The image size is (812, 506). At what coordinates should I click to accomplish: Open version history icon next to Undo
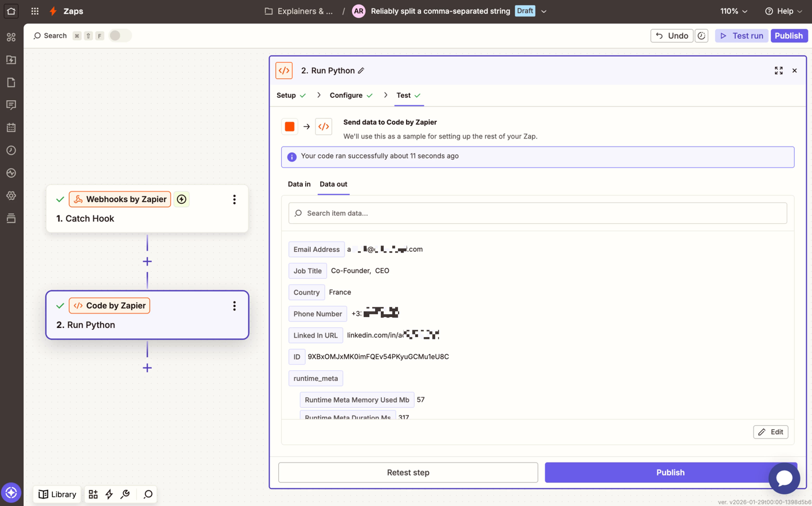coord(701,36)
